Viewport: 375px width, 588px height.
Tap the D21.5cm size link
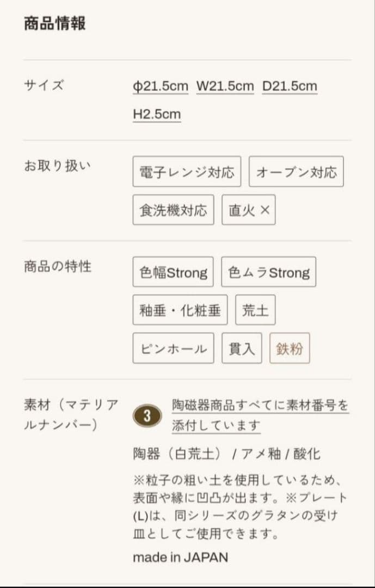(x=290, y=86)
